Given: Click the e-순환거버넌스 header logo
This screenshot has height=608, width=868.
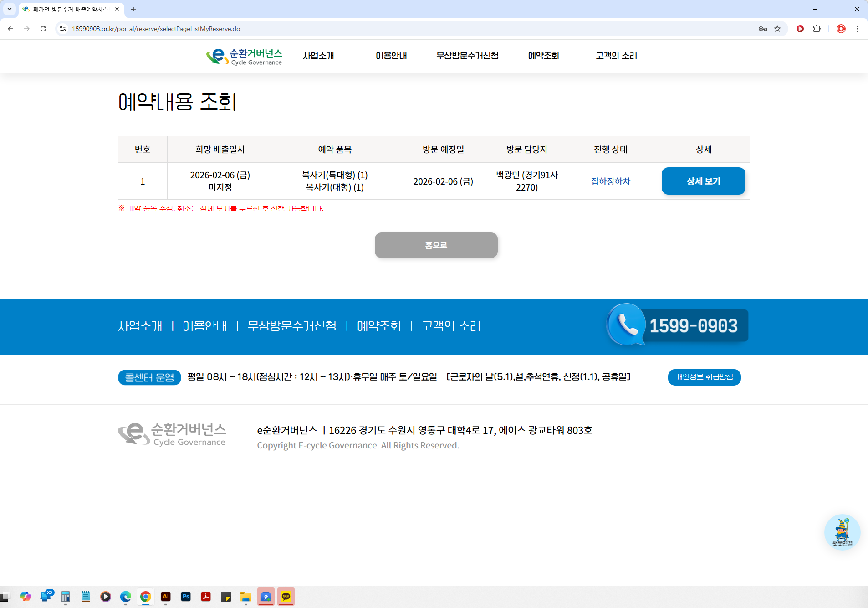Looking at the screenshot, I should [244, 57].
